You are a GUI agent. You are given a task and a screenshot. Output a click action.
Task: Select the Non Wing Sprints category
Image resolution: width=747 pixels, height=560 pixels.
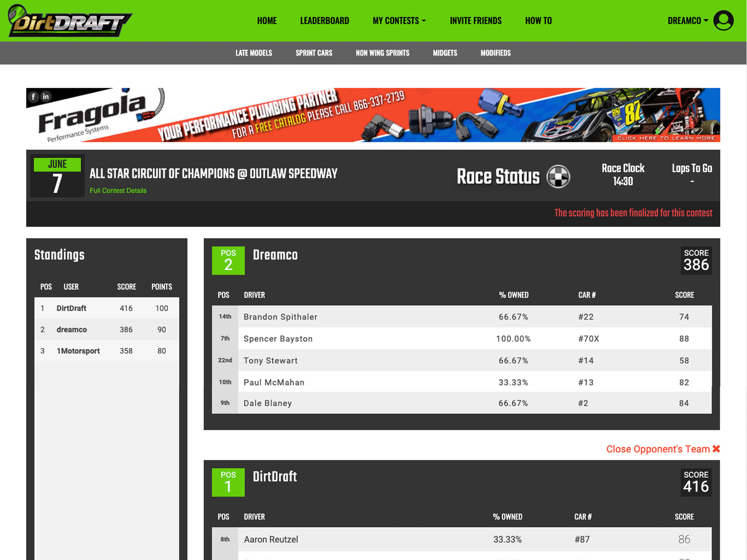pos(382,53)
